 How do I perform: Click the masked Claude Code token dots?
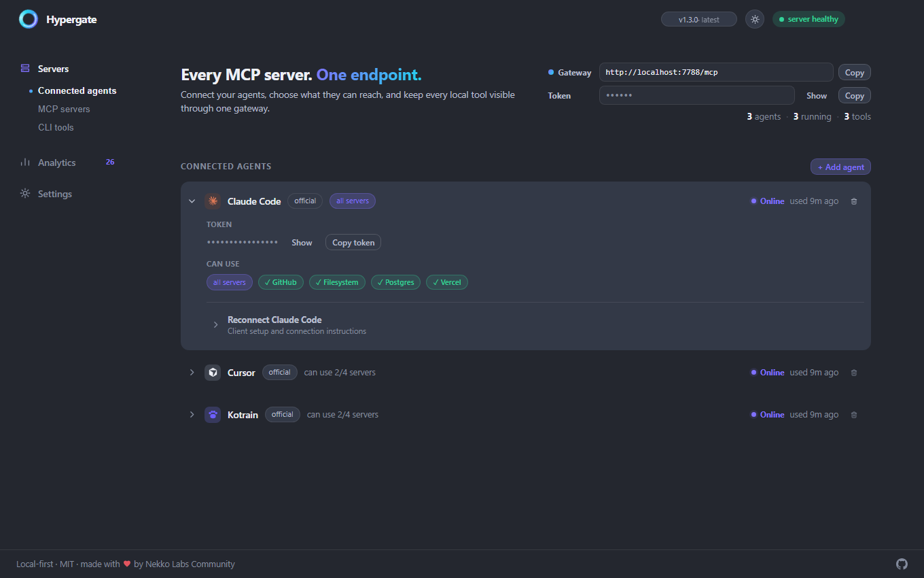coord(243,243)
